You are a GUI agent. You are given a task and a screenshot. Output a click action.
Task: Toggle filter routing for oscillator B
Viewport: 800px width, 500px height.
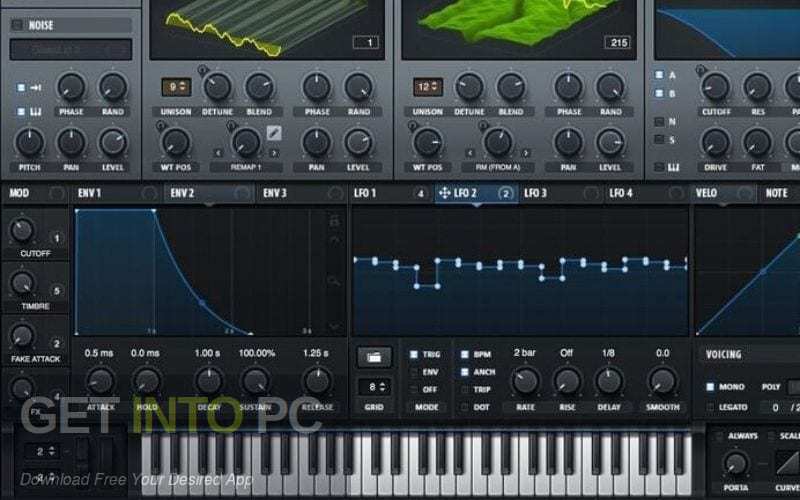(659, 94)
